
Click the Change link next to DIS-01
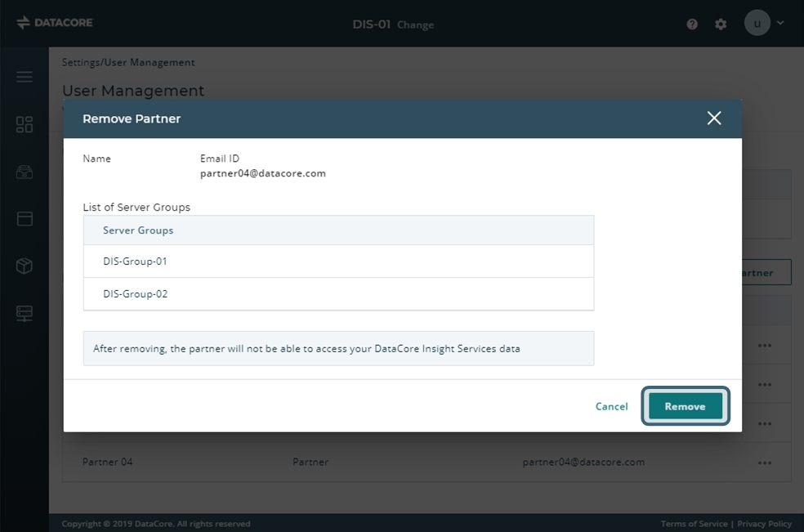(415, 25)
